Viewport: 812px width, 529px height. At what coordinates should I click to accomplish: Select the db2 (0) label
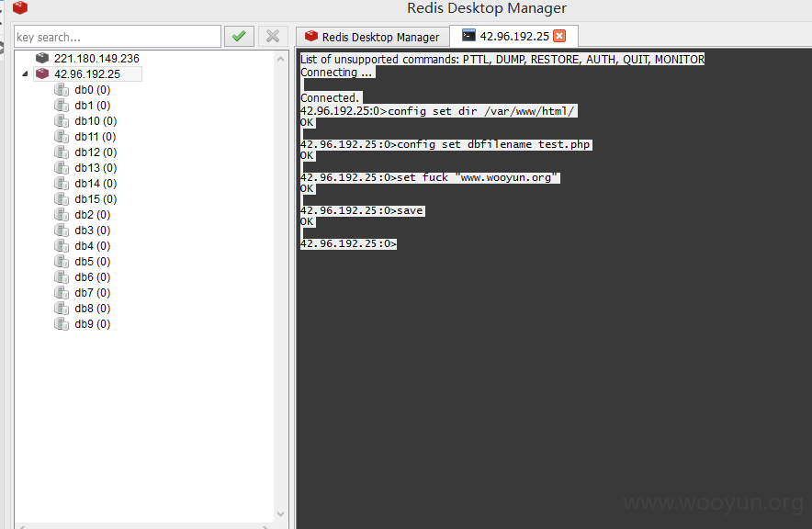pos(92,214)
